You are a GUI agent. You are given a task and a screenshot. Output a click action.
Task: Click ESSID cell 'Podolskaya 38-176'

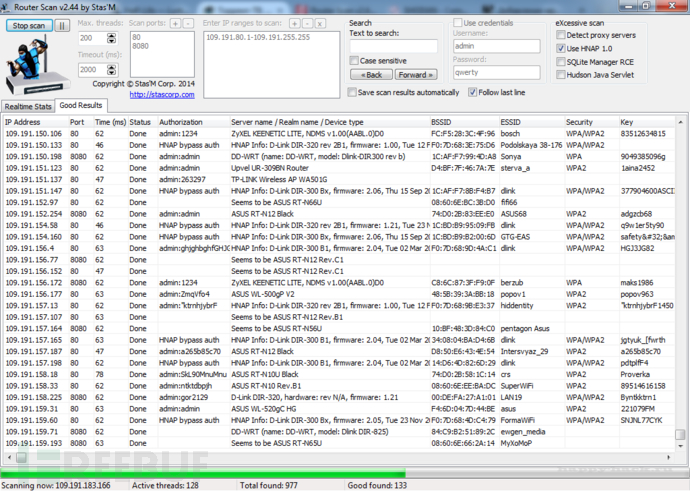(x=531, y=145)
